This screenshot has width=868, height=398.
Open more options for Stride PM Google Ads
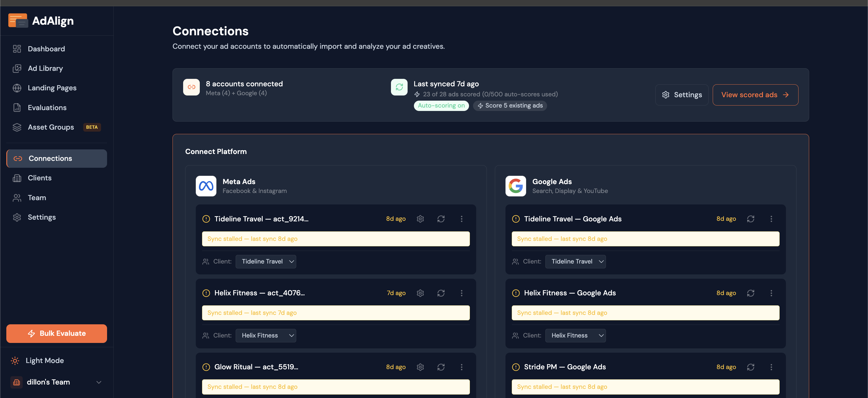click(x=771, y=367)
